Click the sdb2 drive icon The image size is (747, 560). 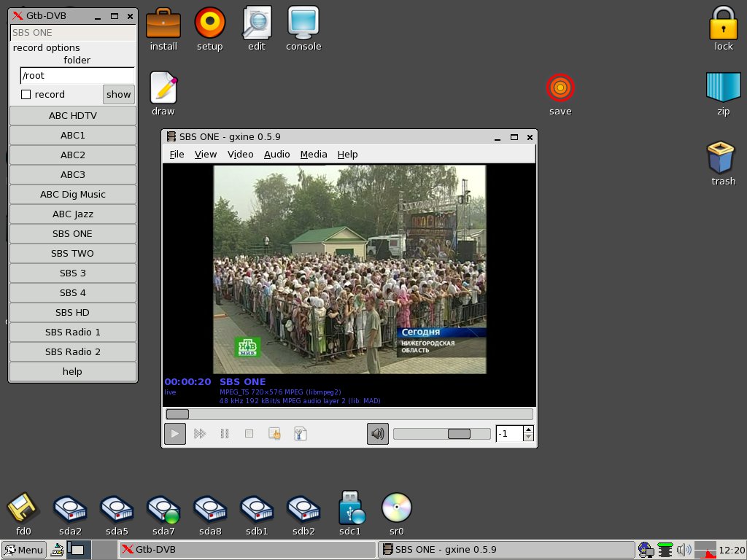(x=303, y=514)
